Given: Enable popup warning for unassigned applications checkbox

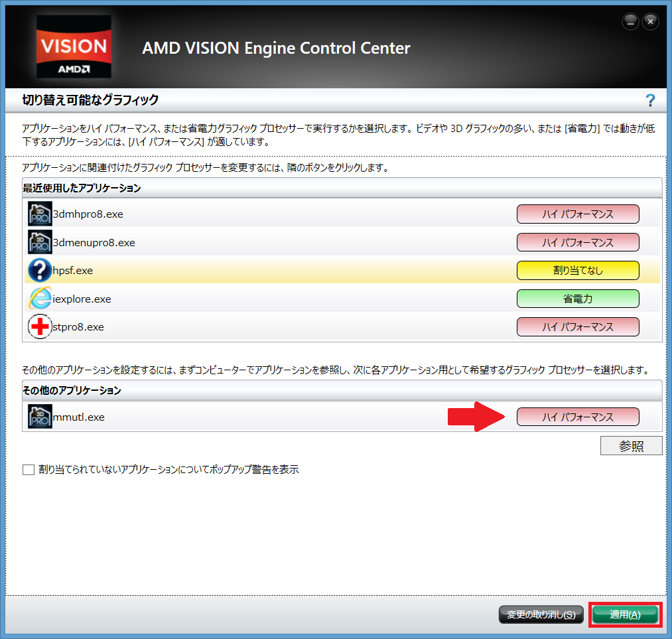Looking at the screenshot, I should click(29, 470).
